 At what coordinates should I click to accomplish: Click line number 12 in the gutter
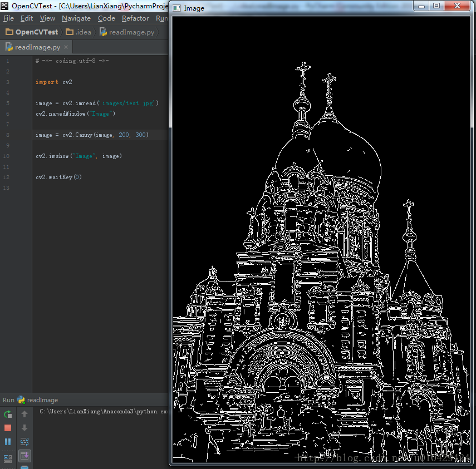(x=6, y=177)
